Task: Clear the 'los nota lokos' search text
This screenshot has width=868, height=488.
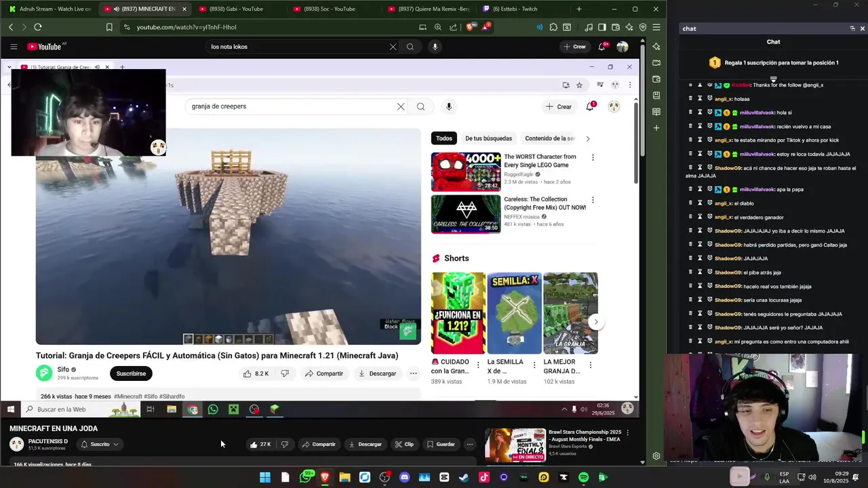Action: pos(393,47)
